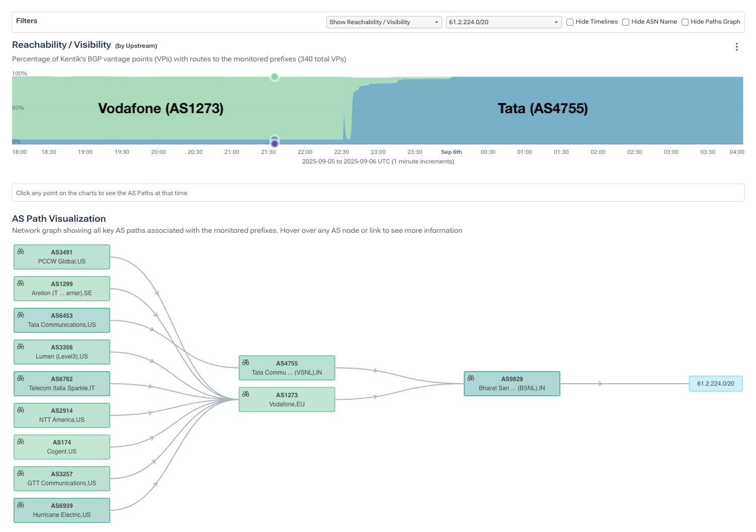Click the green marker atop the timeline chart

point(274,77)
